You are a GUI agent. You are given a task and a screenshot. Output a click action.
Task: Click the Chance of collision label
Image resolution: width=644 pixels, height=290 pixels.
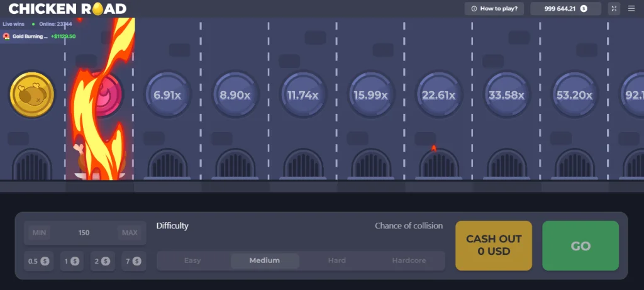(x=409, y=226)
